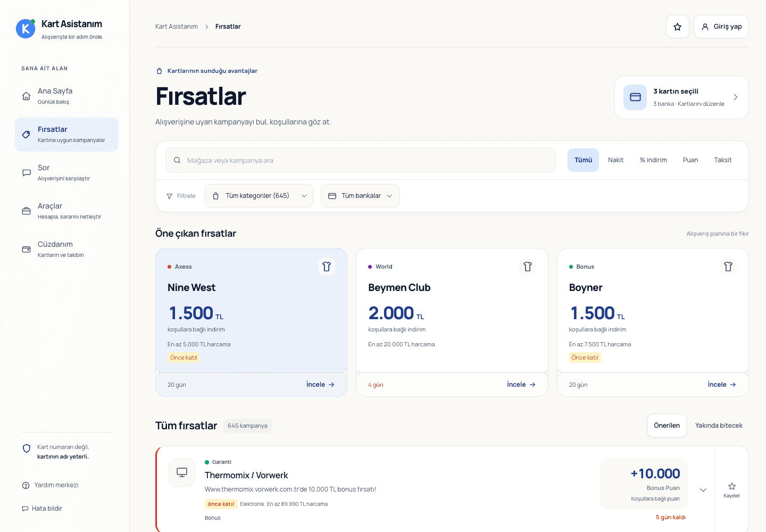Open Araçlar briefcase icon
This screenshot has width=766, height=532.
[x=26, y=211]
